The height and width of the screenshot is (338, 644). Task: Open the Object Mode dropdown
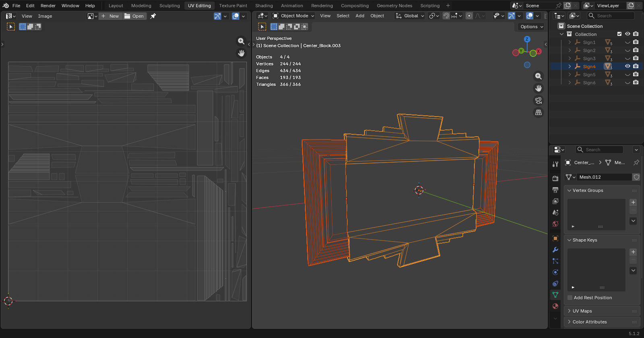click(294, 16)
